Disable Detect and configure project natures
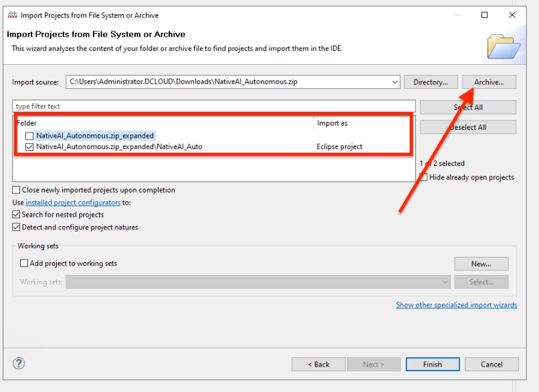The height and width of the screenshot is (392, 539). (x=17, y=227)
